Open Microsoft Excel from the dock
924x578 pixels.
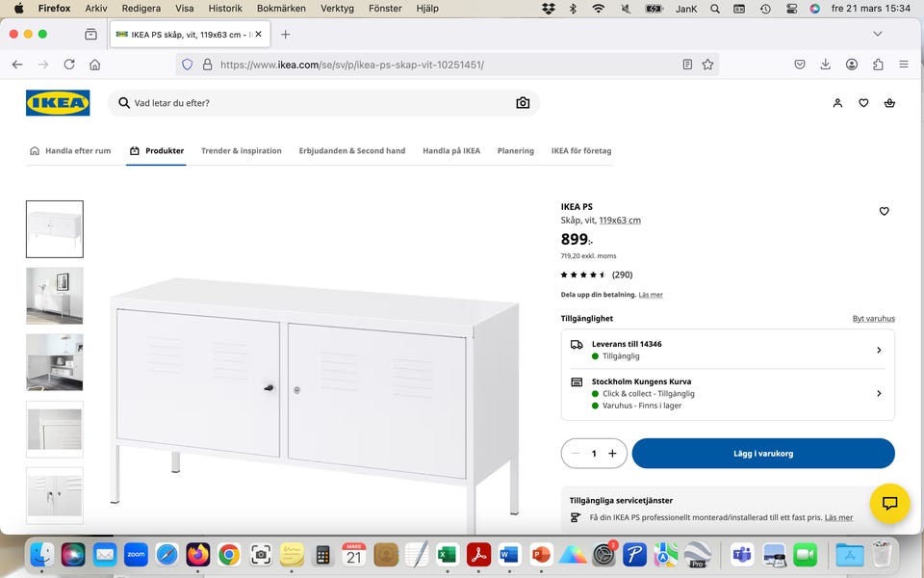448,555
